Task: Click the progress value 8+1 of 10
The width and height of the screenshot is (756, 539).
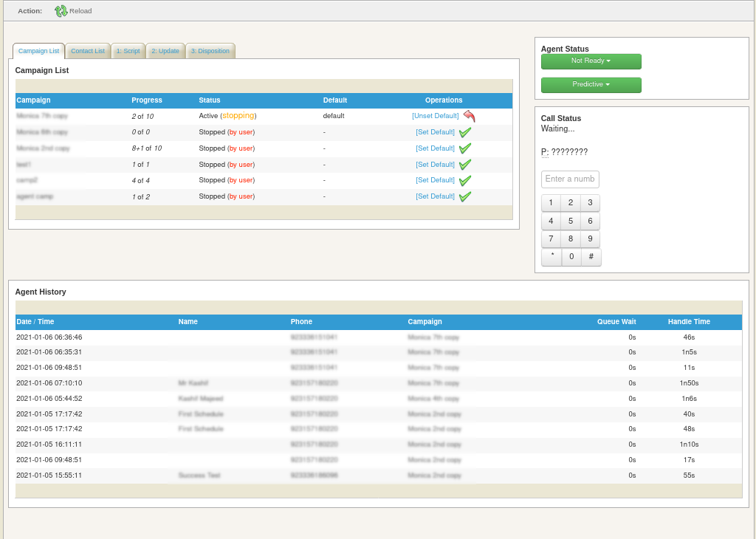Action: [x=147, y=148]
